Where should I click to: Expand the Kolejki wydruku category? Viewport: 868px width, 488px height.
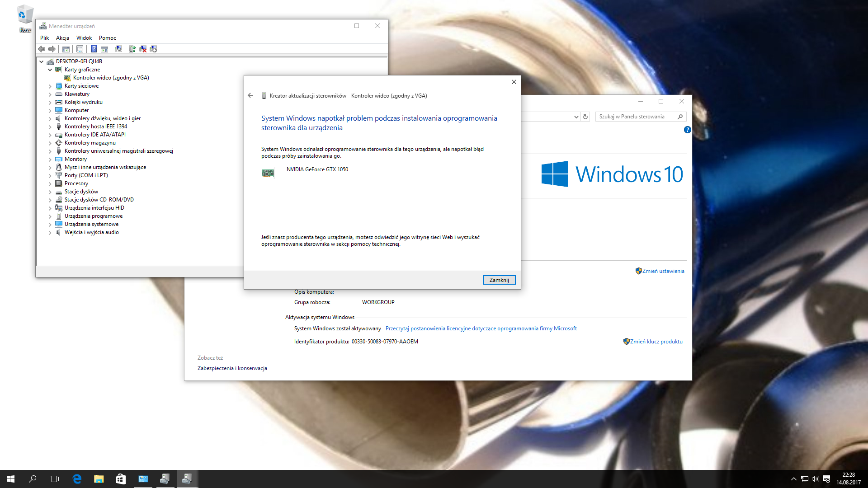[x=50, y=102]
